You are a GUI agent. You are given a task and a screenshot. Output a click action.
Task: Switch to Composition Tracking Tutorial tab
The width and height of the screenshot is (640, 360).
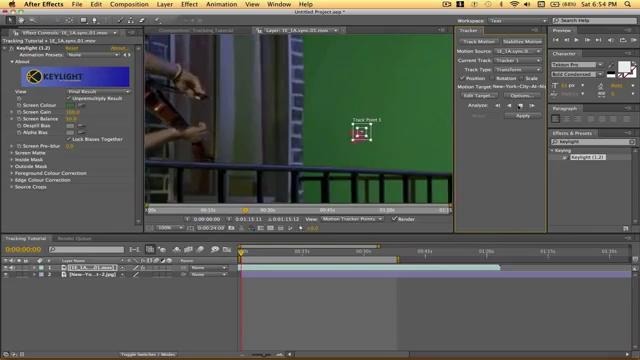coord(196,30)
